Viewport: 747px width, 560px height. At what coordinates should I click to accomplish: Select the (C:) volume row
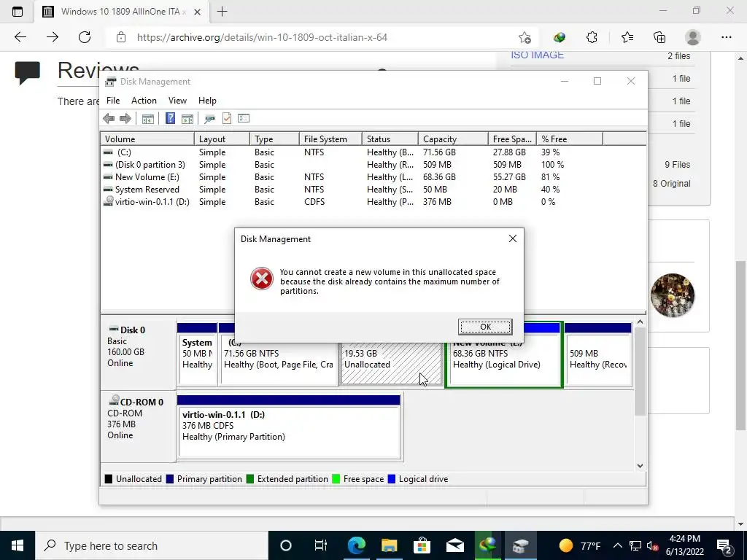[373, 152]
